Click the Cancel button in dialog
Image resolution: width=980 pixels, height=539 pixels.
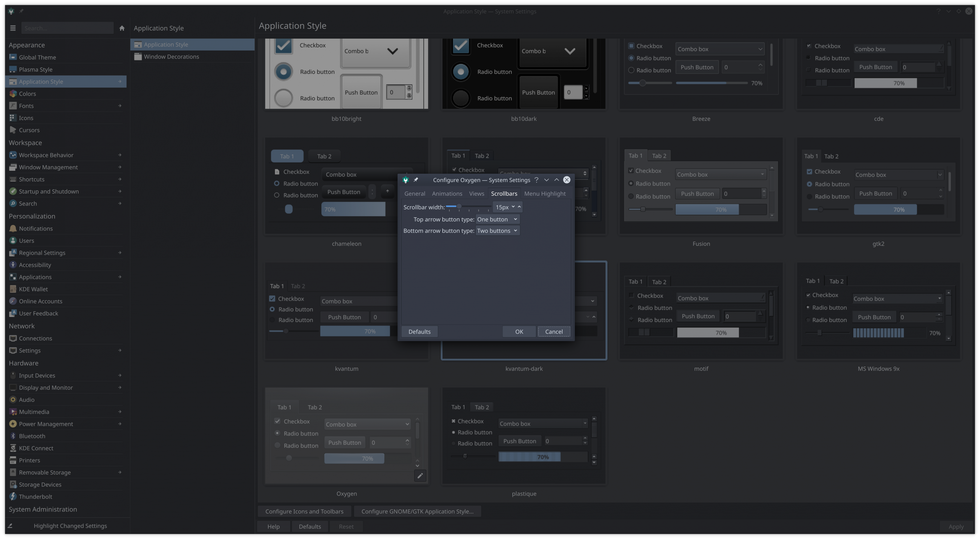[x=554, y=332]
